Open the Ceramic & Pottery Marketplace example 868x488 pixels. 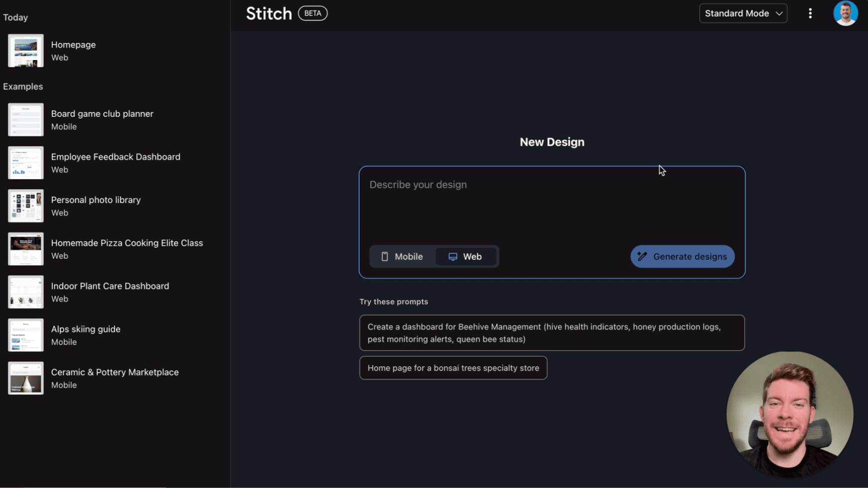(115, 378)
